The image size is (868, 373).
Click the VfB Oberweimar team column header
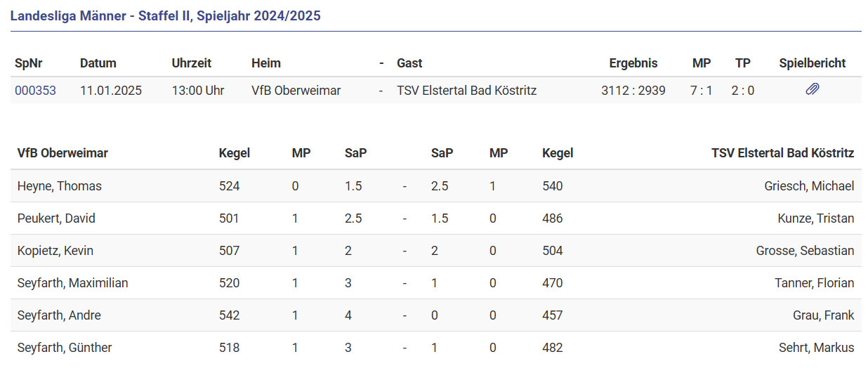pos(63,153)
